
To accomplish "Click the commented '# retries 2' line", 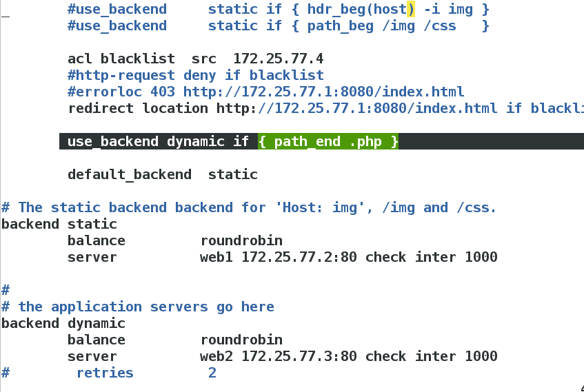I will [x=109, y=373].
